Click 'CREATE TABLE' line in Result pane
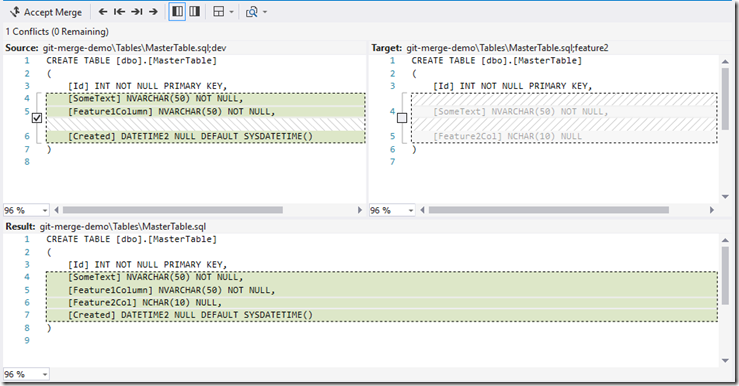Screen dimensions: 739x386 point(131,239)
